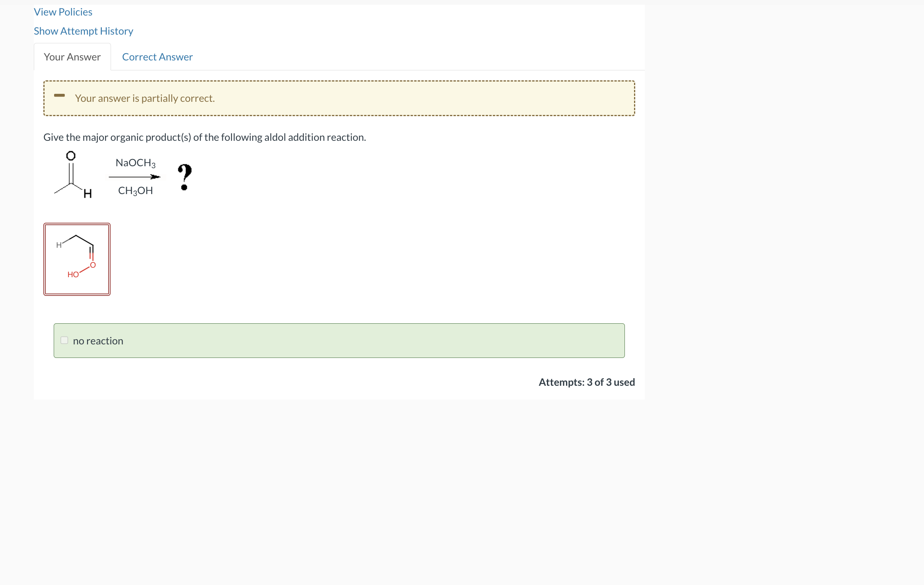
Task: Expand the Show Attempt History section
Action: pyautogui.click(x=83, y=31)
